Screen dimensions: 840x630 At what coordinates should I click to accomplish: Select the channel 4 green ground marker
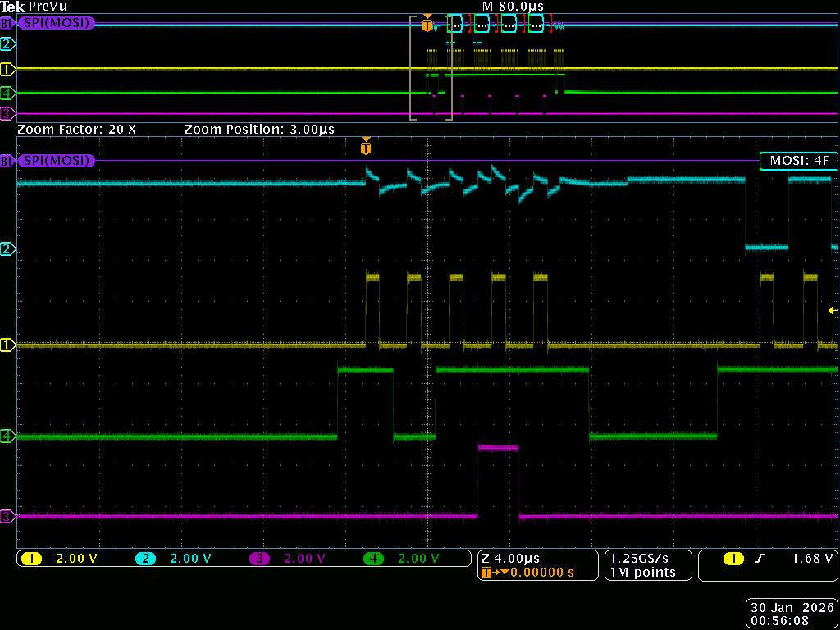click(8, 436)
